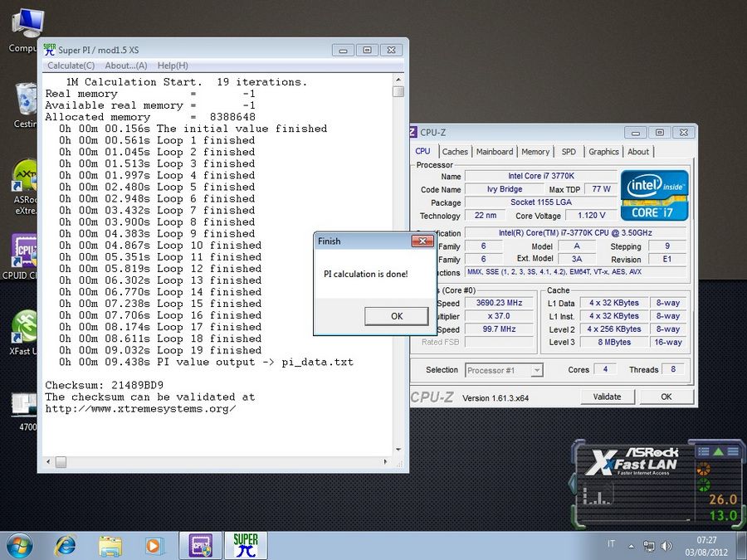Switch to Graphics tab in CPU-Z

tap(603, 152)
